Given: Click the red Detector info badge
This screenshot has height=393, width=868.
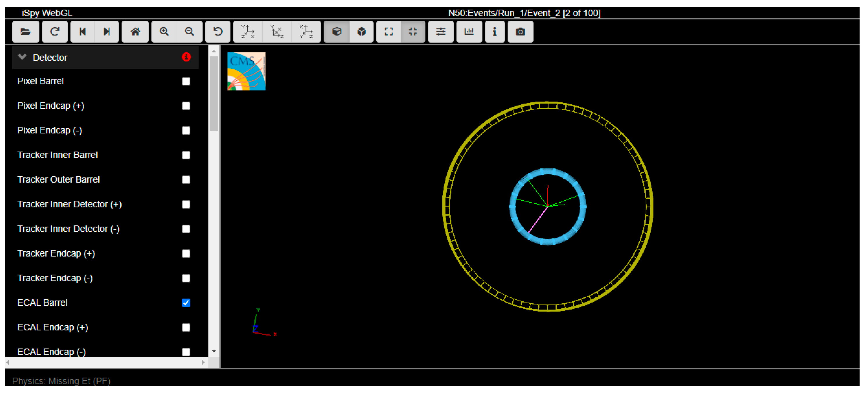Looking at the screenshot, I should tap(186, 57).
